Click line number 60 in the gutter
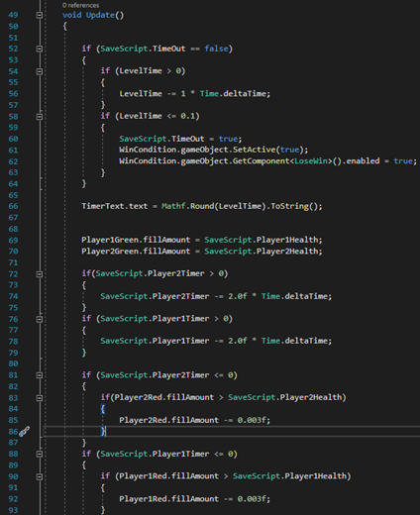The height and width of the screenshot is (515, 420). [x=13, y=139]
